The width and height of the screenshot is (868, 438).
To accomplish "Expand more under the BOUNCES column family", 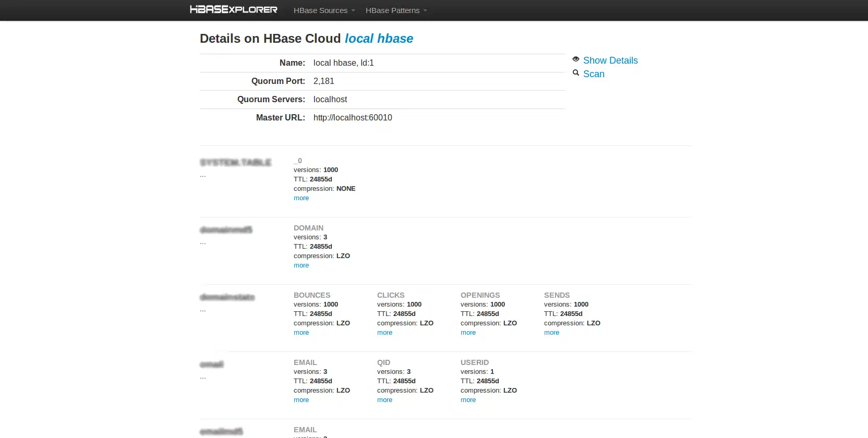I will (301, 333).
